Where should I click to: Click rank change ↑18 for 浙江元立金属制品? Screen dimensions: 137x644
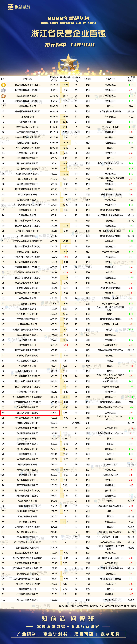131,241
